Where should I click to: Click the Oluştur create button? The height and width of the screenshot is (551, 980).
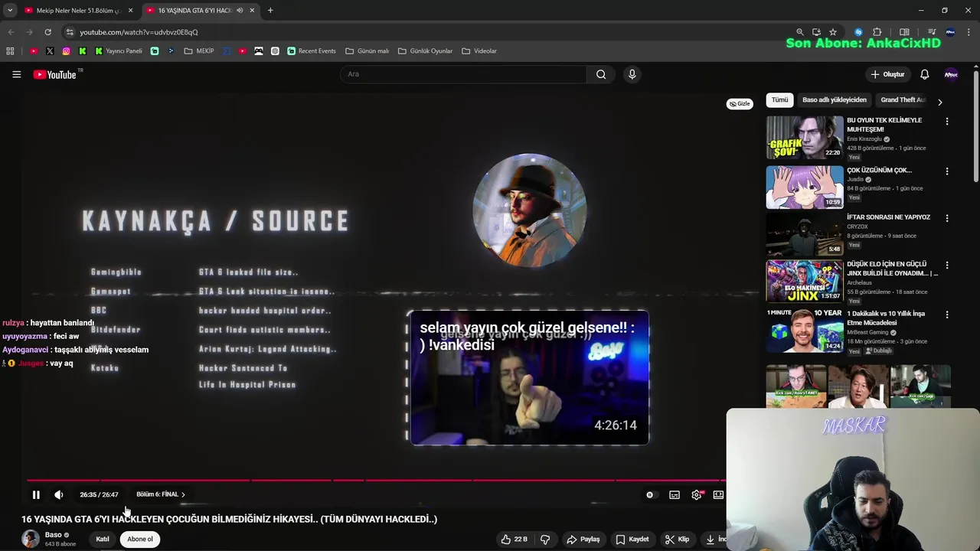888,74
